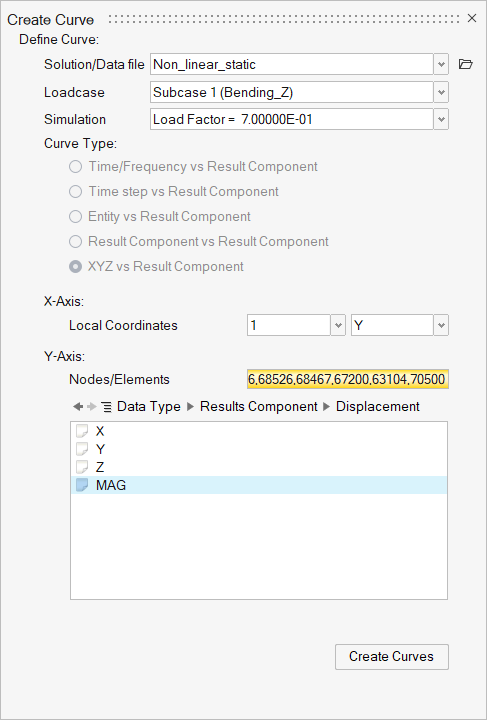
Task: Select Time/Frequency vs Result Component radio
Action: [x=75, y=167]
